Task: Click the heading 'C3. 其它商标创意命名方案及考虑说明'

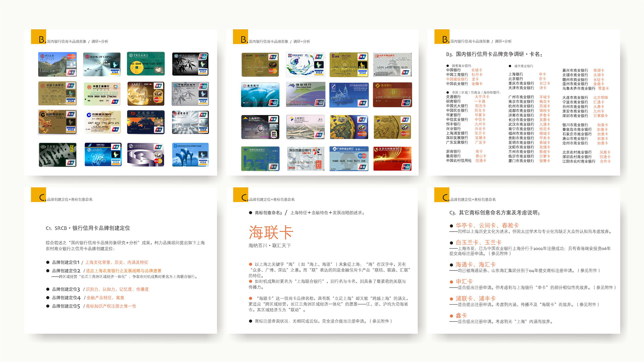Action: (x=494, y=213)
